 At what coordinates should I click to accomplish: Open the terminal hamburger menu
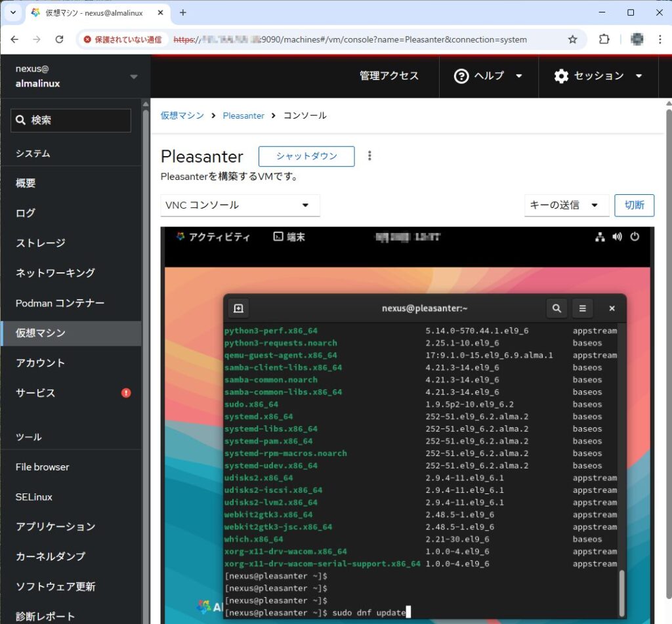(x=582, y=308)
